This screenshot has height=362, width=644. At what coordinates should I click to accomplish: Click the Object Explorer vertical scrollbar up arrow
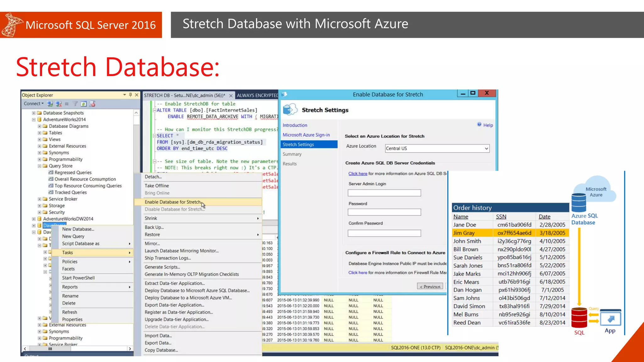click(x=136, y=113)
